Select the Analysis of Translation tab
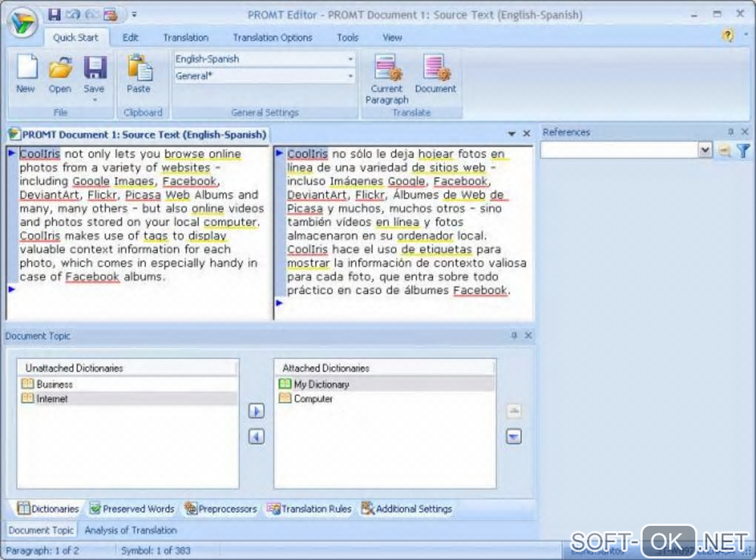Image resolution: width=756 pixels, height=560 pixels. (130, 530)
